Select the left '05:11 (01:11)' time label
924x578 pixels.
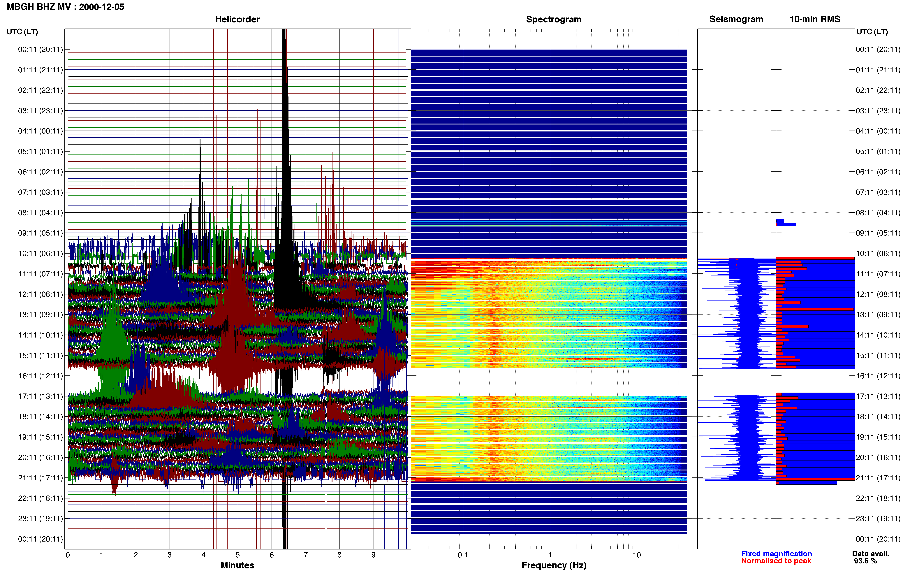click(41, 151)
